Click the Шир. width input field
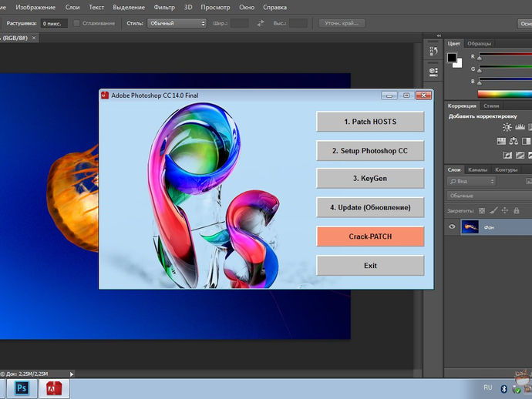 coord(240,23)
